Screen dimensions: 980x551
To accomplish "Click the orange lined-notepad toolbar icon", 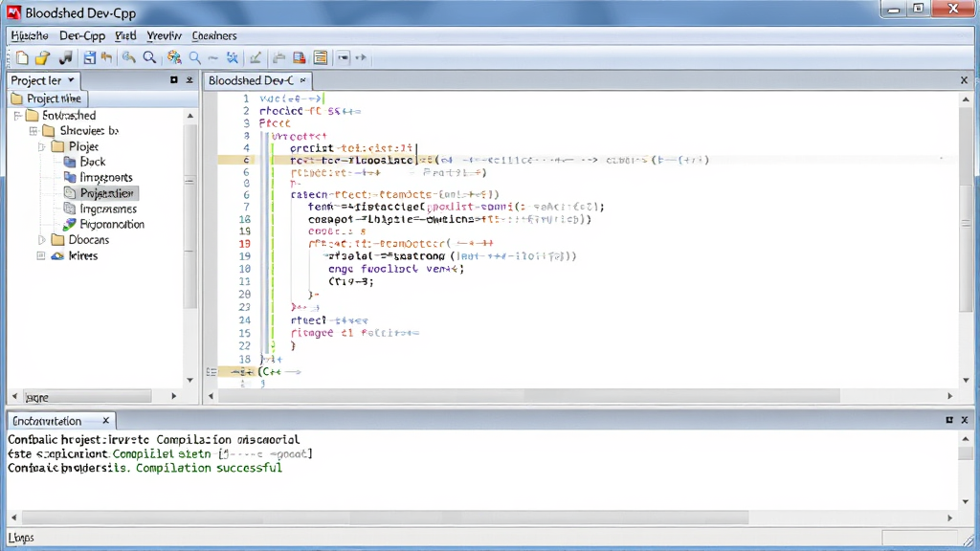I will pyautogui.click(x=321, y=58).
